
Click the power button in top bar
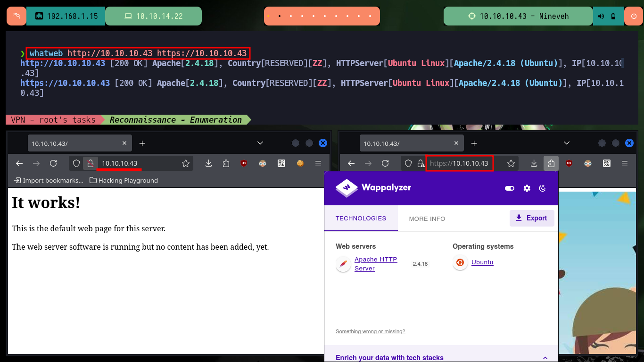(x=633, y=16)
